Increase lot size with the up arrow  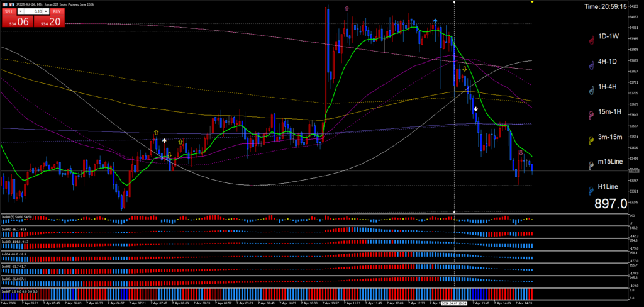45,10
